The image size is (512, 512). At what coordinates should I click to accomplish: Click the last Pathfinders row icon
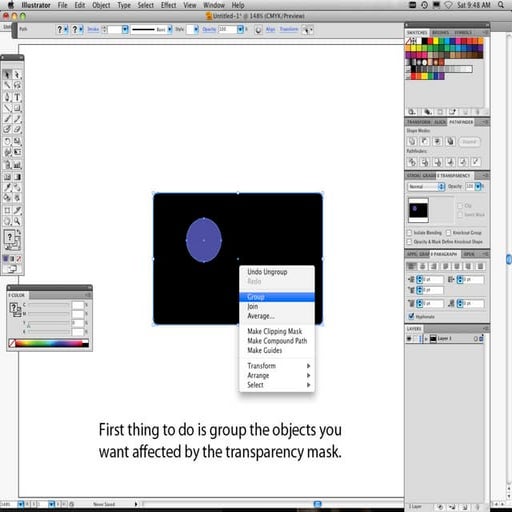(476, 162)
